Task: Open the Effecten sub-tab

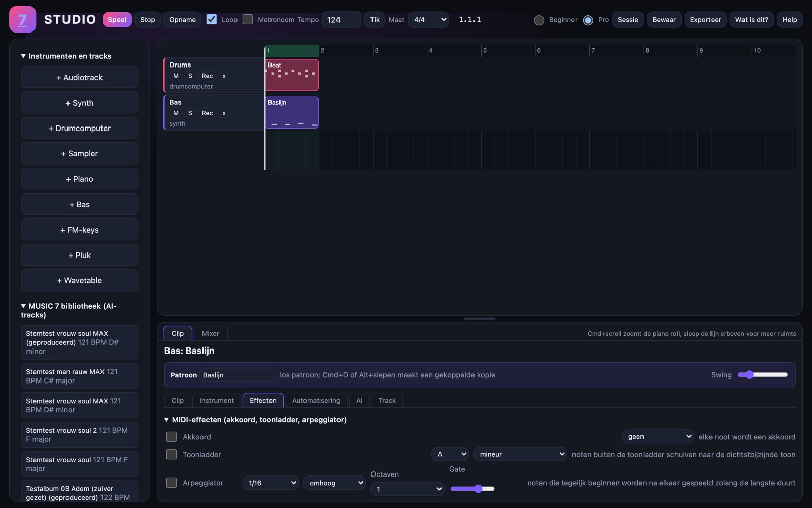Action: click(263, 400)
